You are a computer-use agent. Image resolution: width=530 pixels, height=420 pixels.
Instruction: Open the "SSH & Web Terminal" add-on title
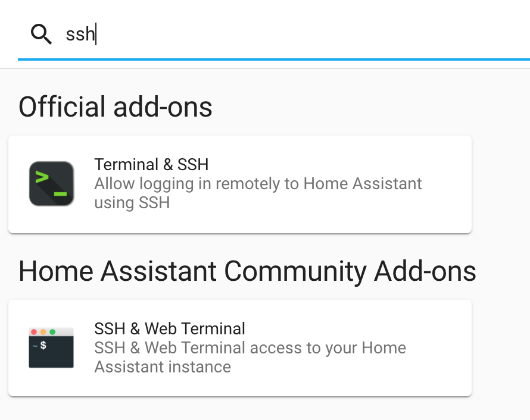[170, 328]
